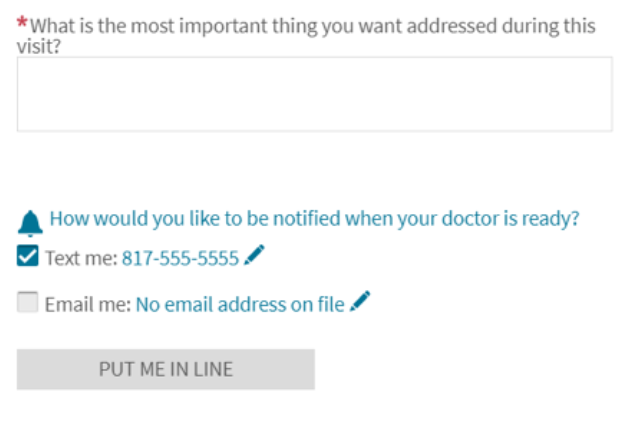The height and width of the screenshot is (421, 637).
Task: Uncheck the Text me checkbox
Action: pyautogui.click(x=28, y=257)
